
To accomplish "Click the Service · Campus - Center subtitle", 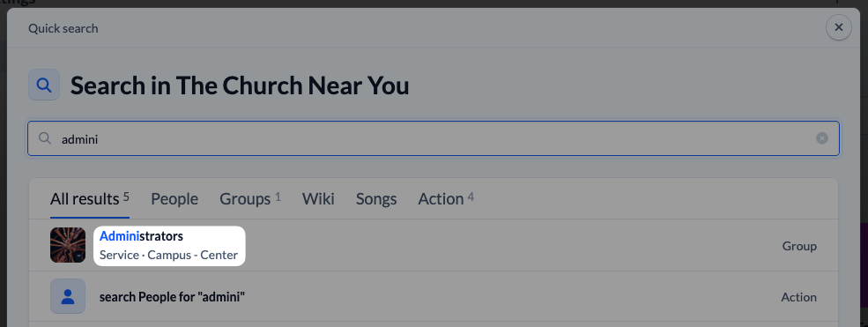I will pos(169,255).
